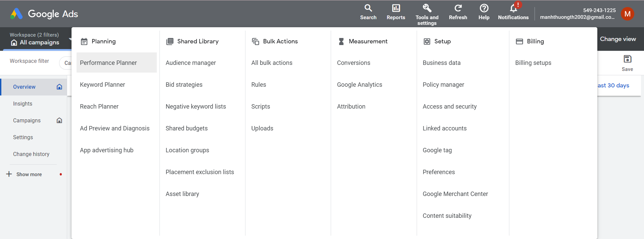
Task: Open the Search magnifier icon
Action: 368,8
